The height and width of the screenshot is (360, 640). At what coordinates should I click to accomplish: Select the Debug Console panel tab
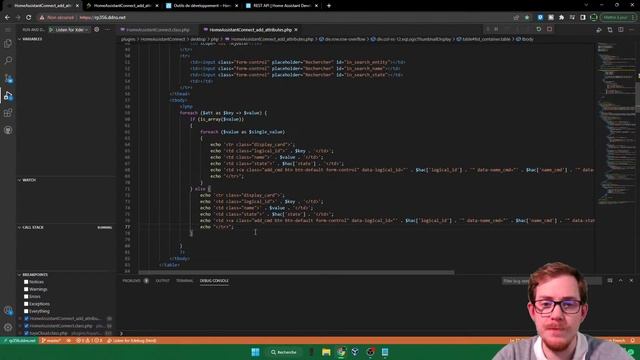click(214, 281)
